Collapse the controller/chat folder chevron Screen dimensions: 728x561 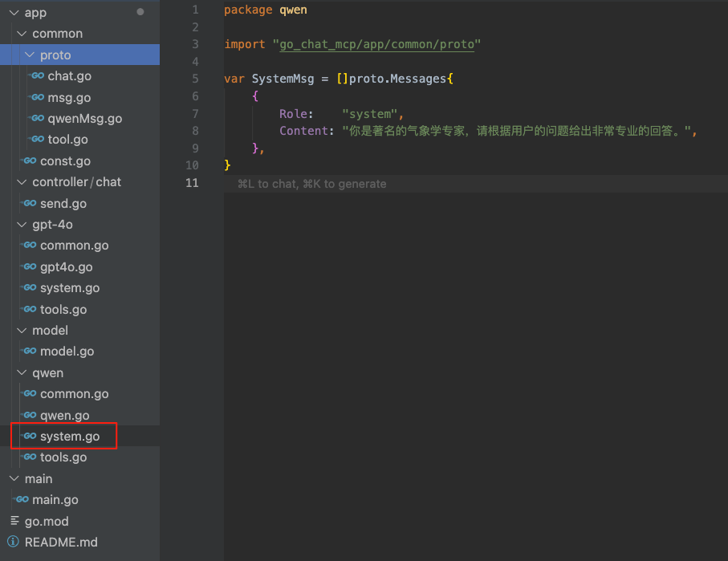[22, 182]
